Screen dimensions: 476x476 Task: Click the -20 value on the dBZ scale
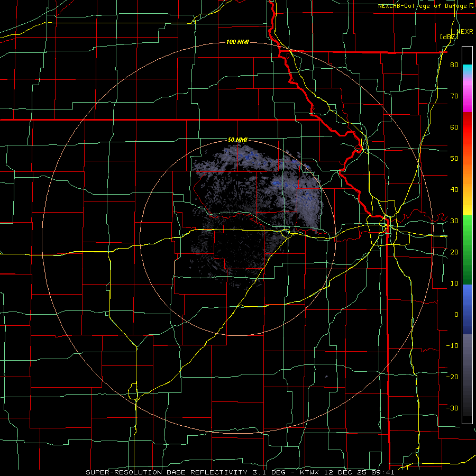(x=452, y=377)
